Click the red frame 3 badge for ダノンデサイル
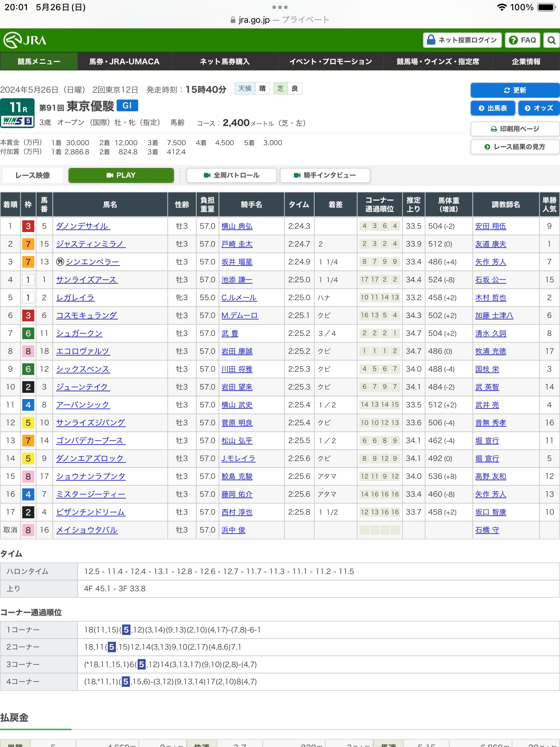 click(x=28, y=226)
